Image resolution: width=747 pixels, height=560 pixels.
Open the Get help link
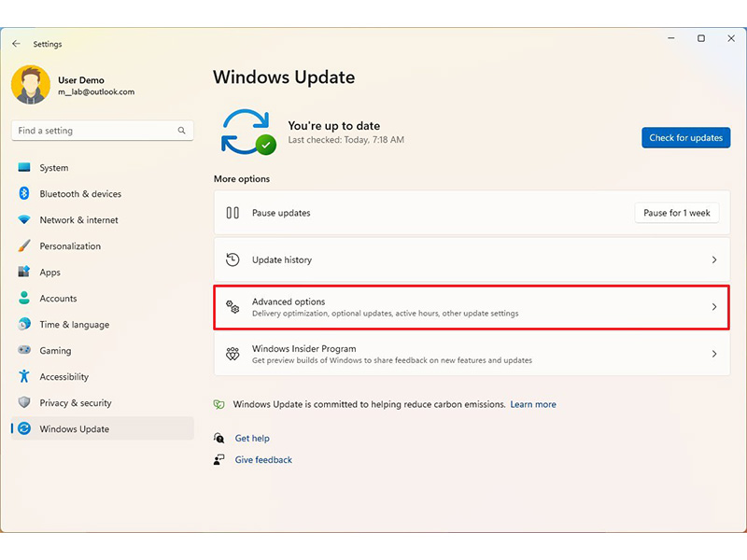tap(252, 438)
